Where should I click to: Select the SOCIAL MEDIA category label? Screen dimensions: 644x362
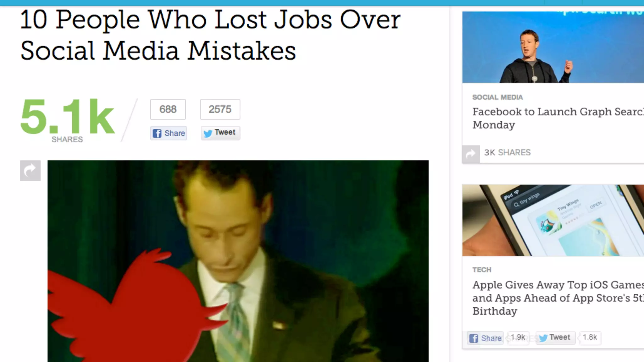click(497, 97)
